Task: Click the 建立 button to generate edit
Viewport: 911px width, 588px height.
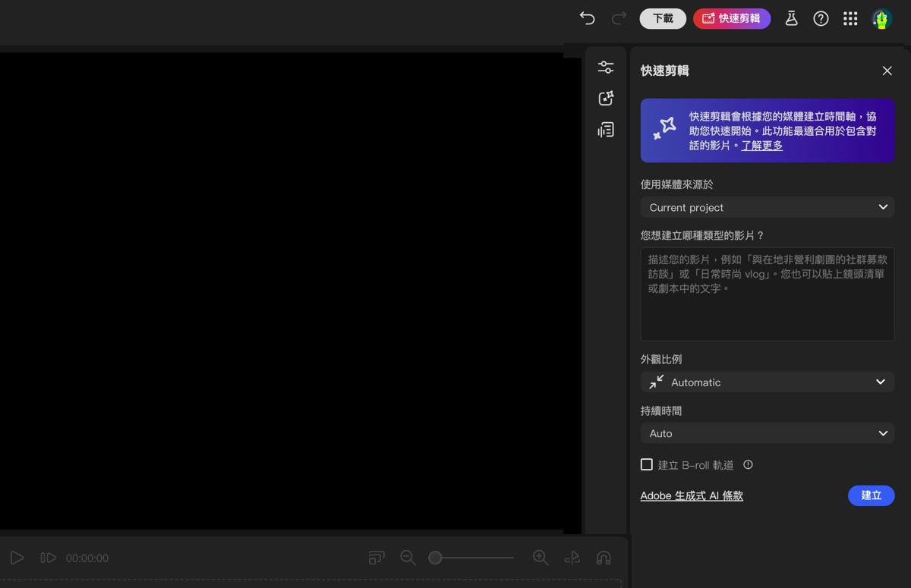Action: click(x=871, y=495)
